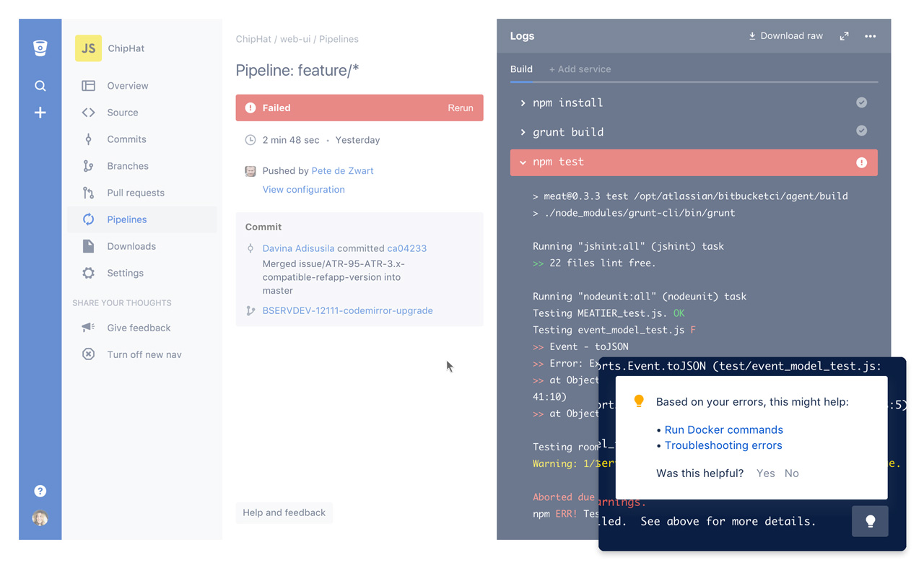Open the user profile avatar
The width and height of the screenshot is (924, 568).
pos(40,518)
